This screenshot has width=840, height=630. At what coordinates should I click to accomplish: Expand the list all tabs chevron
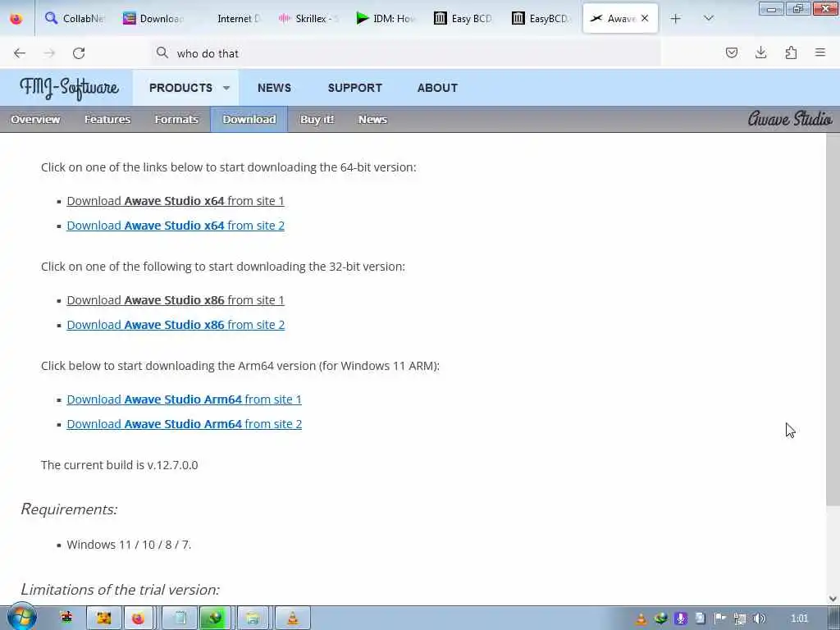708,19
